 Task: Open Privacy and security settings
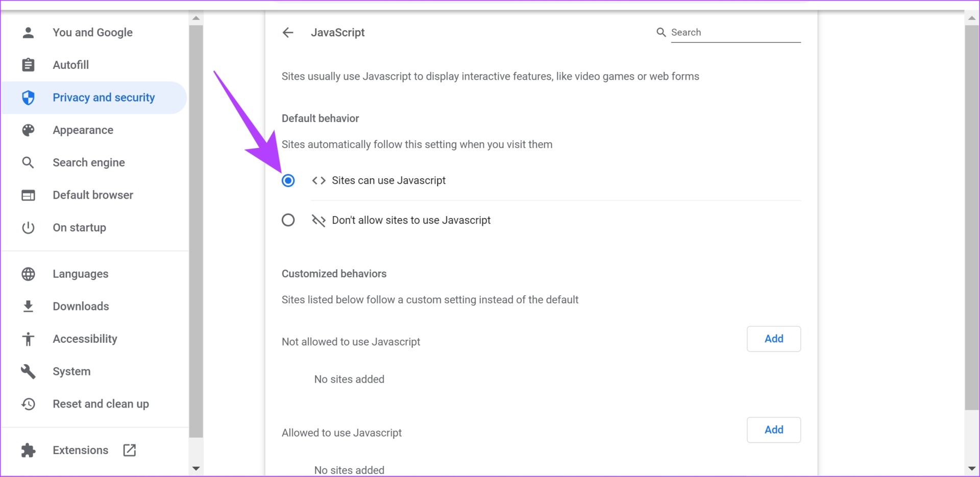point(103,98)
